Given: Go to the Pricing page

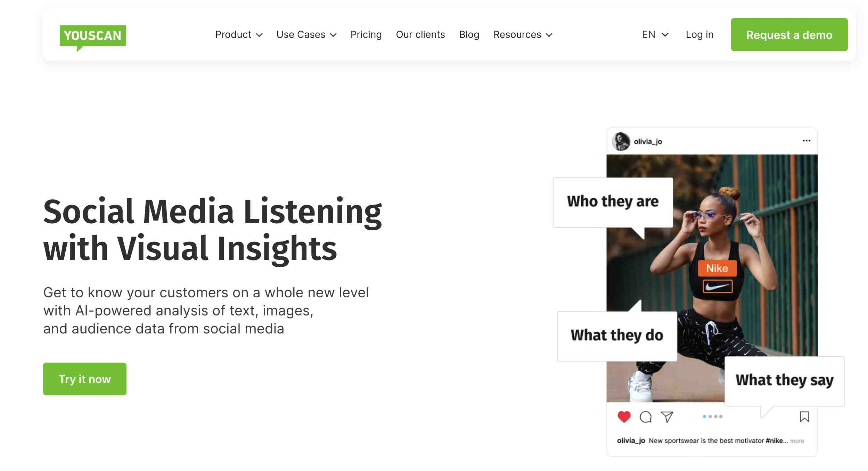Looking at the screenshot, I should coord(366,35).
